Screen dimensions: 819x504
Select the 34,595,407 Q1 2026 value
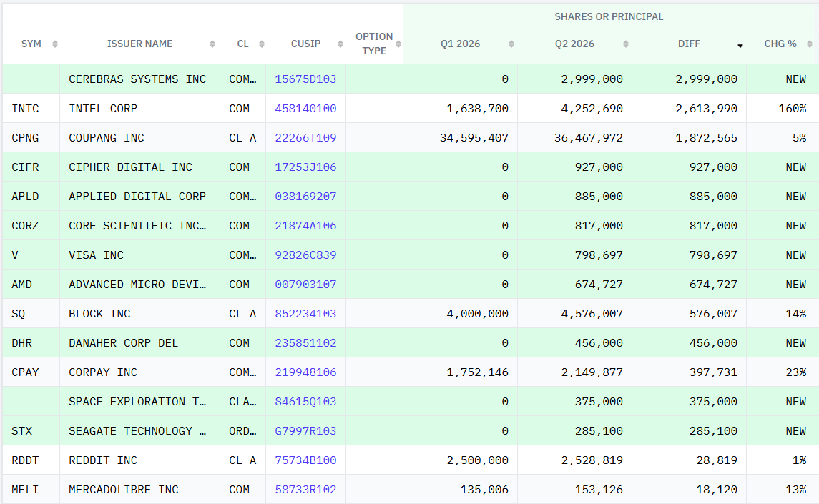coord(474,138)
